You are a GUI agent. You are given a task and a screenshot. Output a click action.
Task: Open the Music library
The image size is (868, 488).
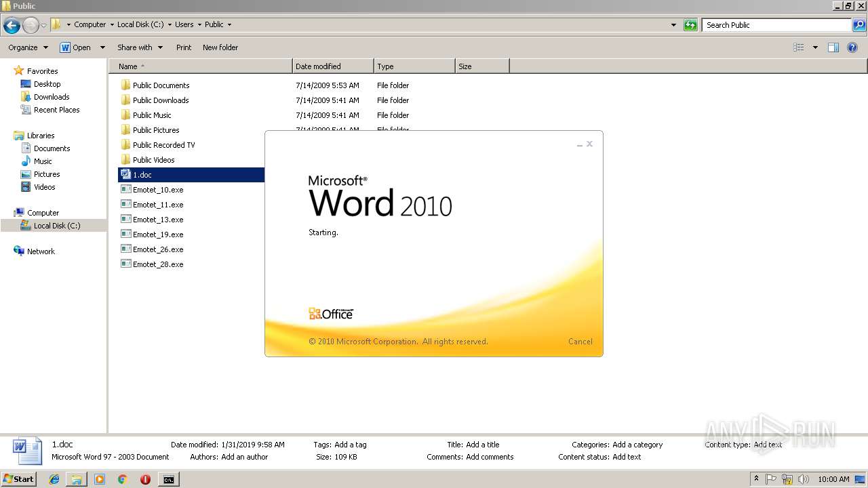43,161
